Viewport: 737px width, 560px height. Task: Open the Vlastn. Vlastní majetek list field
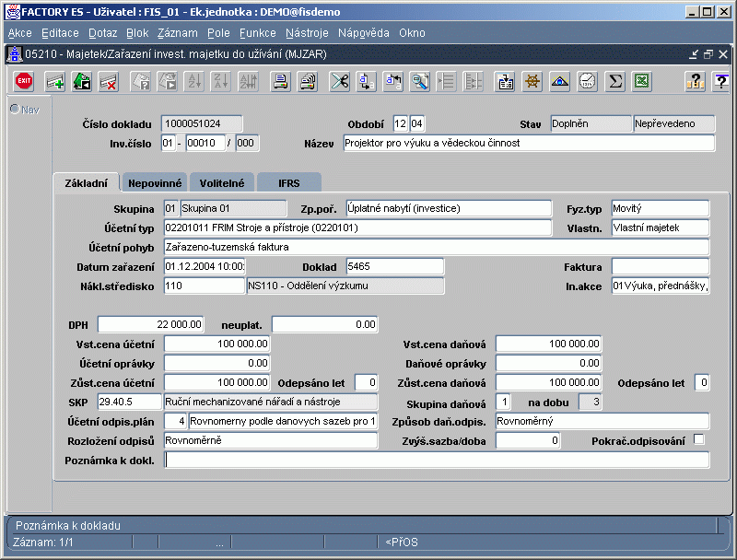[661, 227]
